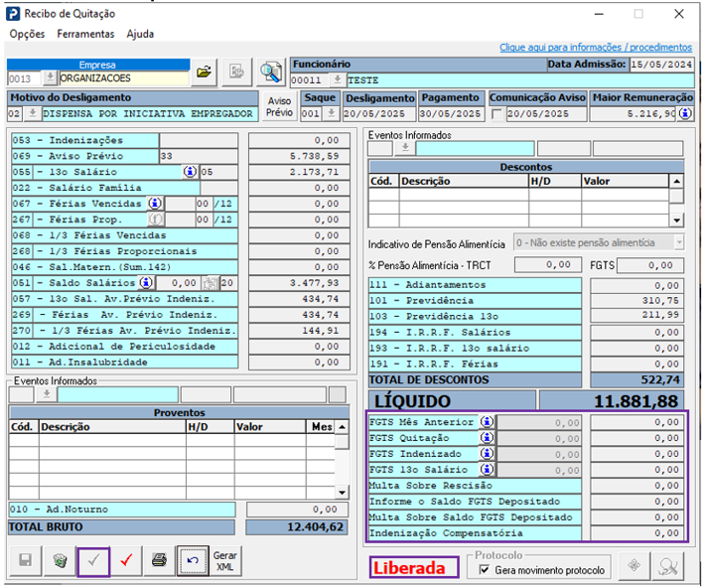Viewport: 703px width, 588px height.
Task: Click the Comunicação Aviso date field
Action: (546, 114)
